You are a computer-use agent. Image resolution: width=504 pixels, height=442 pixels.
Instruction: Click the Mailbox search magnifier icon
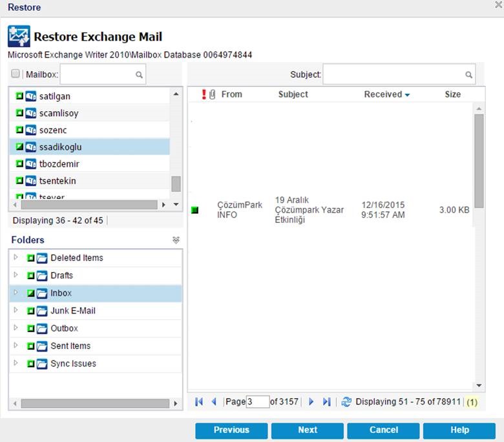[x=139, y=75]
